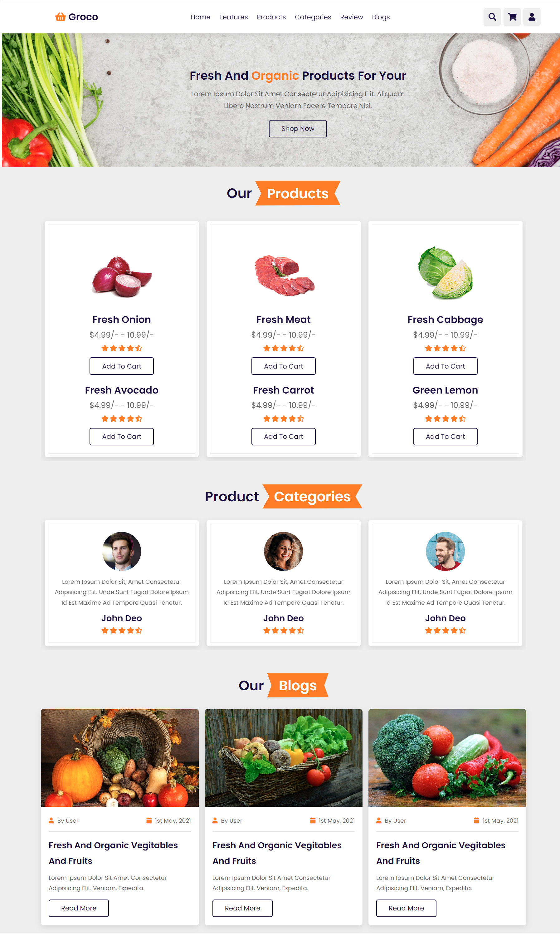The width and height of the screenshot is (560, 937).
Task: Click the user account icon
Action: (532, 17)
